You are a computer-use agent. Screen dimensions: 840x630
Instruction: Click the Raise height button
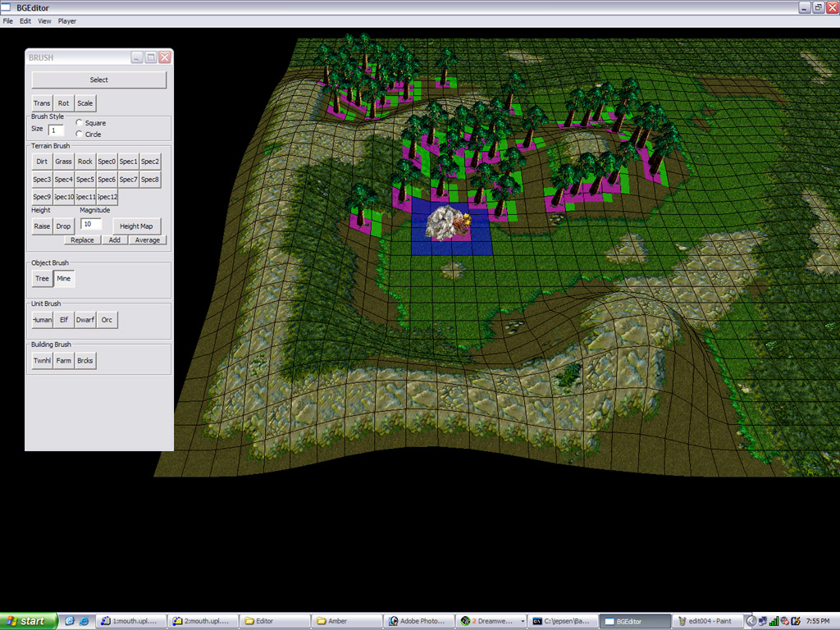42,226
